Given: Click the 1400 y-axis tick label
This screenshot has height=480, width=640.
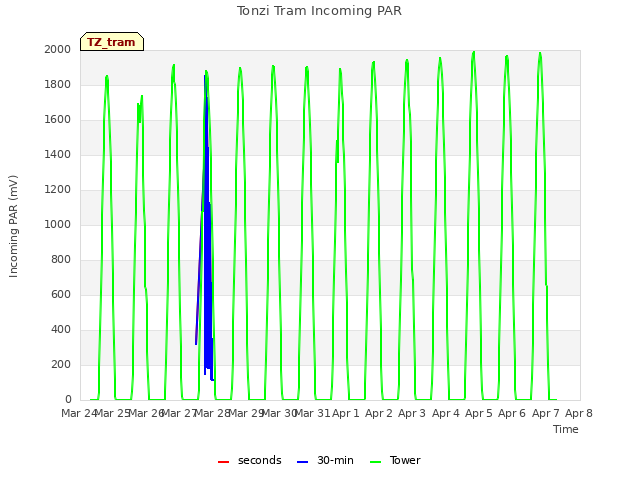Looking at the screenshot, I should (58, 154).
